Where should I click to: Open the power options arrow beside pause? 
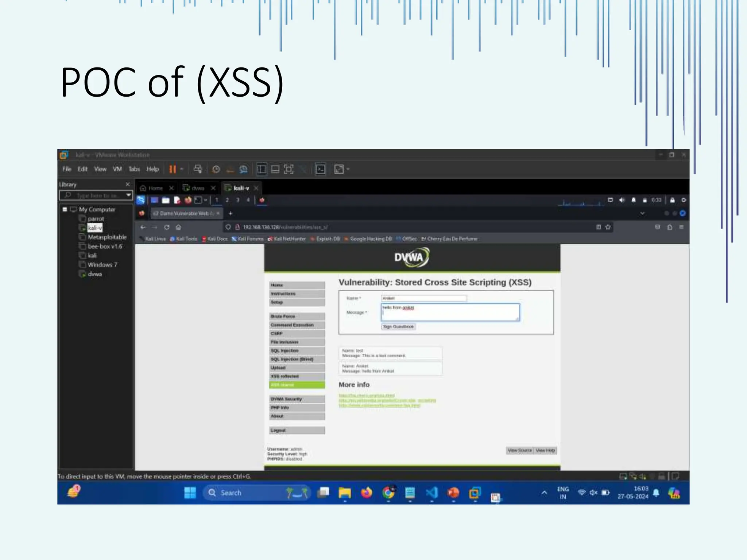[x=182, y=169]
